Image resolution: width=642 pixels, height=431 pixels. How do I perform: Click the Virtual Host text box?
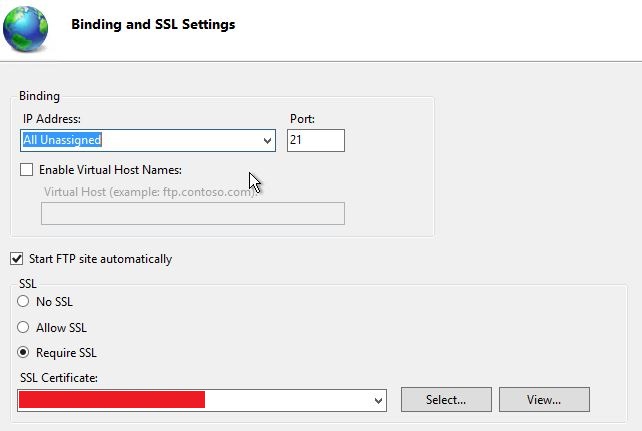193,213
